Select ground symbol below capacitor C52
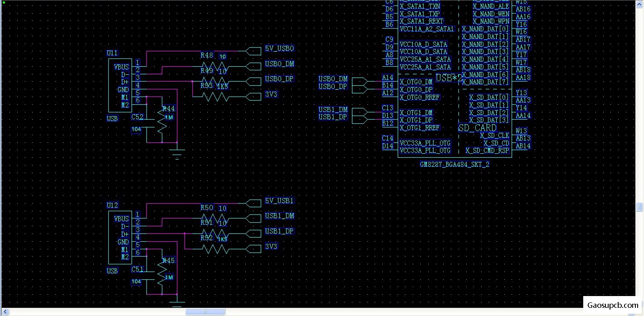The image size is (644, 316). point(177,154)
